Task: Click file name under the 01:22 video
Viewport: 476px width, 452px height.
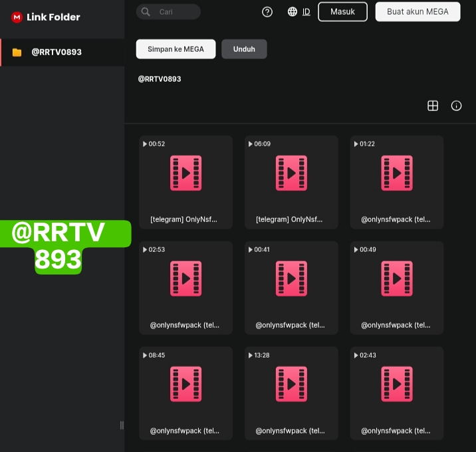Action: click(396, 219)
